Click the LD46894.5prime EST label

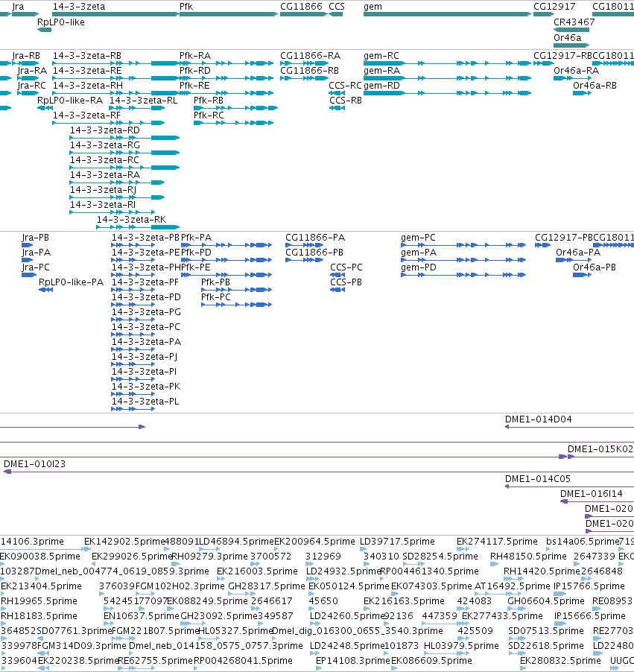pyautogui.click(x=236, y=542)
